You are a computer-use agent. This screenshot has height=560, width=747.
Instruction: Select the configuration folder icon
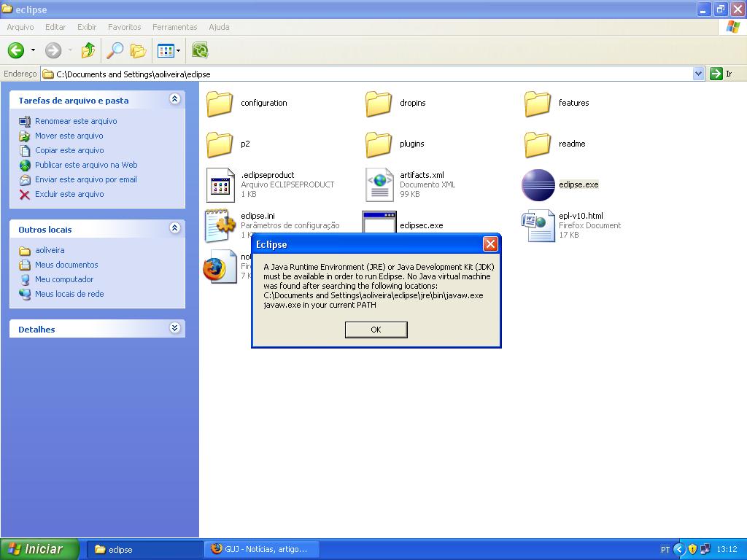point(220,104)
